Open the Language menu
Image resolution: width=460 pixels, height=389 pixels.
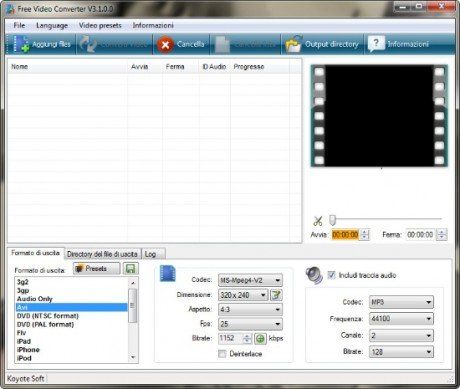click(52, 25)
